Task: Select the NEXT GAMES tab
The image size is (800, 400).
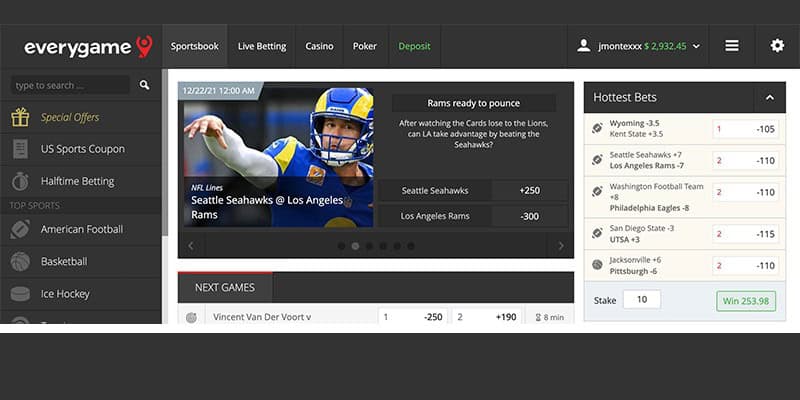Action: 225,288
